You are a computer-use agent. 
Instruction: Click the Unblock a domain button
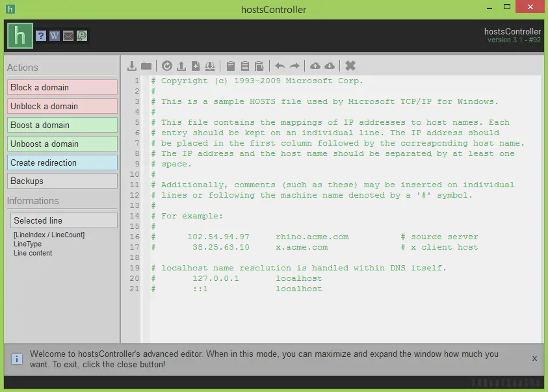click(62, 106)
